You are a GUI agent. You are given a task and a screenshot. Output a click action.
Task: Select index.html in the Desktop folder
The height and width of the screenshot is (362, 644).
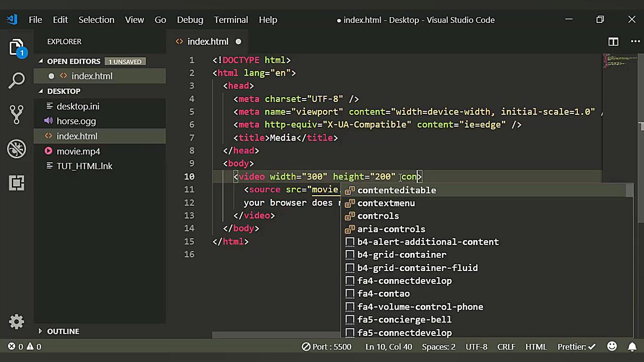point(100,136)
